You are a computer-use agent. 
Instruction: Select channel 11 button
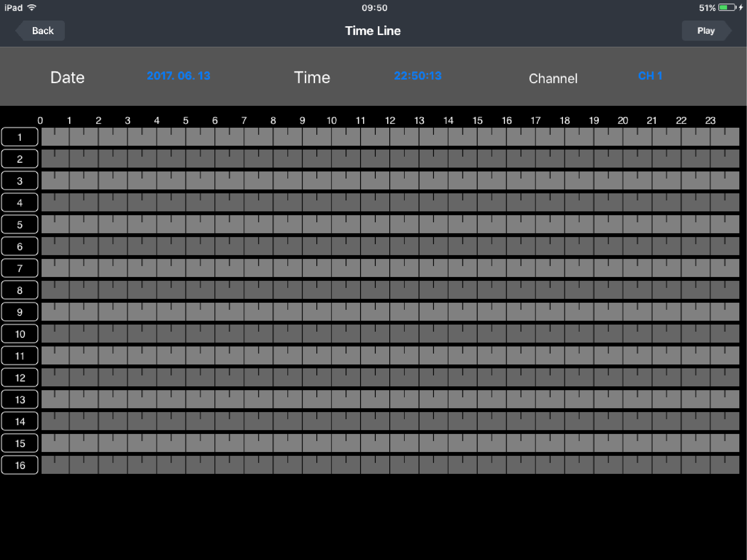point(20,356)
